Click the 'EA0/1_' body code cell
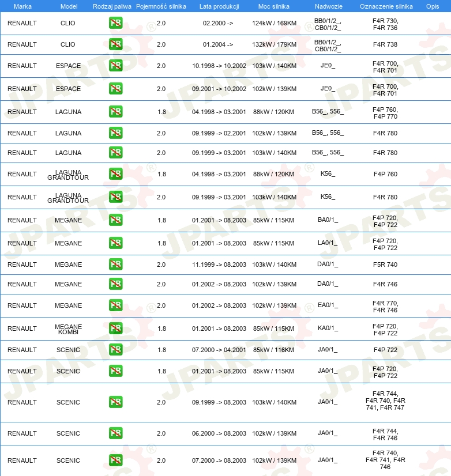This screenshot has height=476, width=451. click(328, 305)
